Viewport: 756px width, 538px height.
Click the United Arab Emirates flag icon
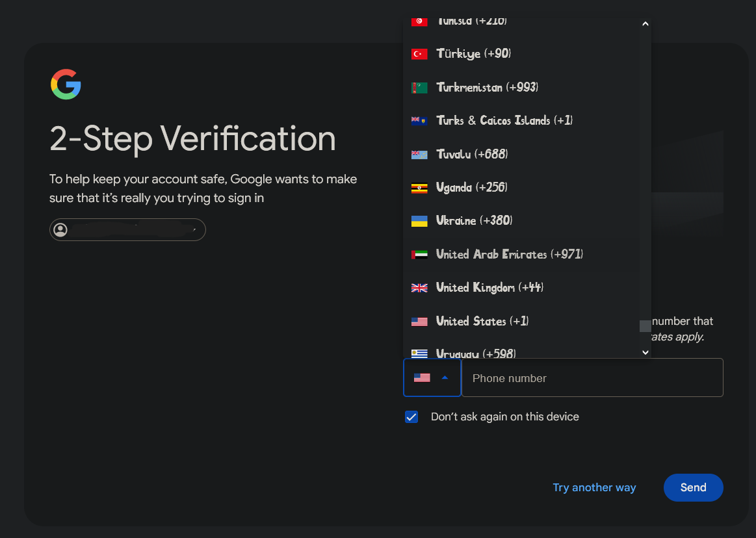419,255
